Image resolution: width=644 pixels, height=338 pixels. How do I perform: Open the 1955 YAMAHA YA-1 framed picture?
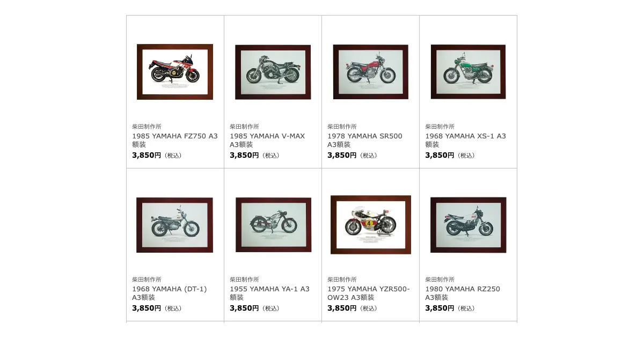click(273, 225)
